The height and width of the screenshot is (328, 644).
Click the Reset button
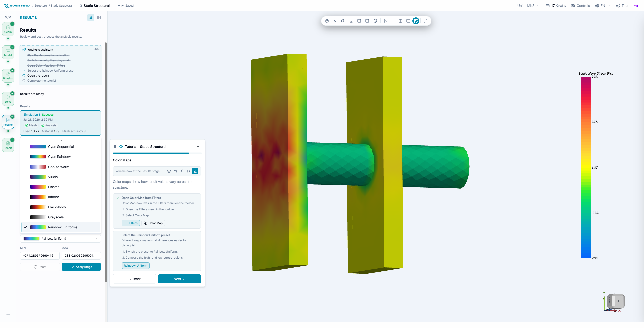[40, 267]
